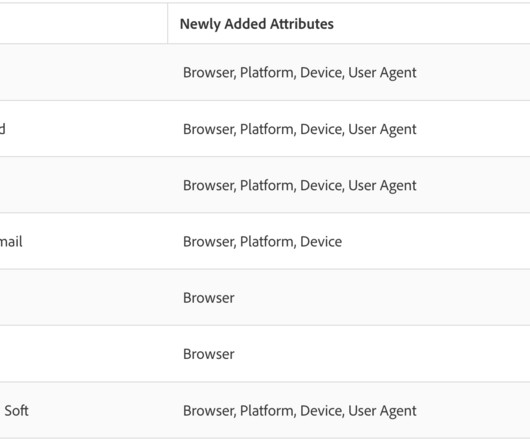Click "User Agent" in the Soft row
This screenshot has height=442, width=530.
coord(382,411)
